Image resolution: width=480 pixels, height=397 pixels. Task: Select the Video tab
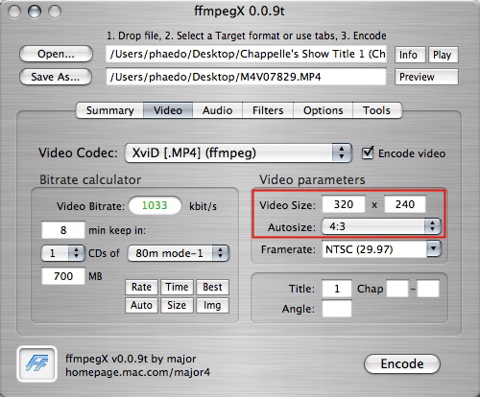click(168, 110)
